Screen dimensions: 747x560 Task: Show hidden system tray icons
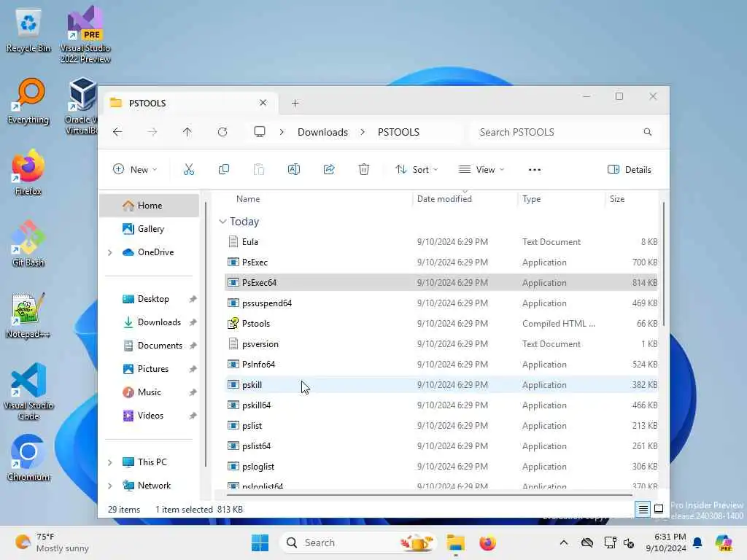pyautogui.click(x=564, y=542)
